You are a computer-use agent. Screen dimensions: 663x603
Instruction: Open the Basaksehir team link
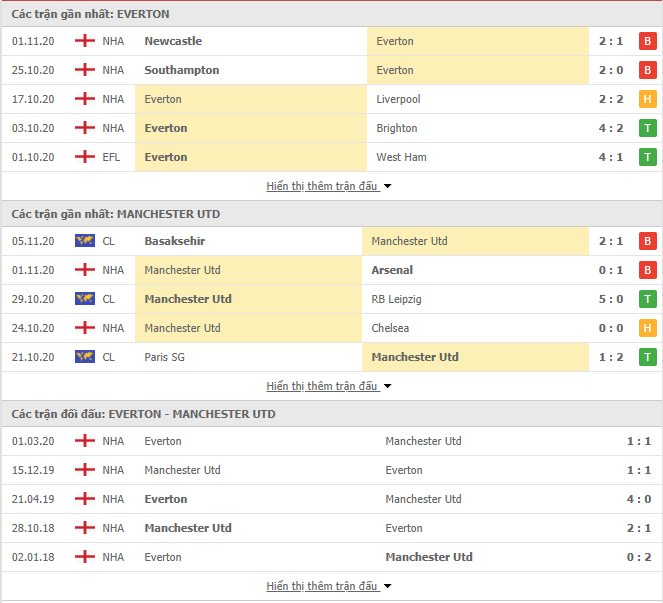click(x=175, y=241)
